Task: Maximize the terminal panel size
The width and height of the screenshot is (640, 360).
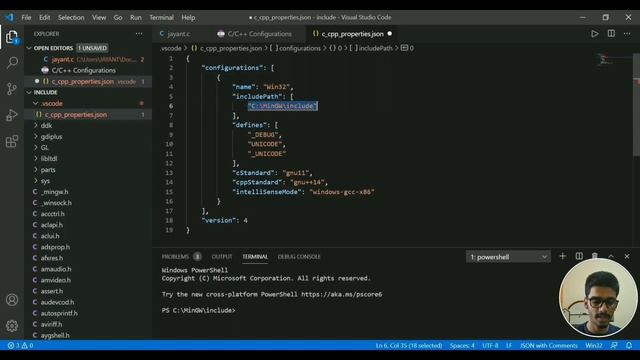Action: tap(611, 256)
